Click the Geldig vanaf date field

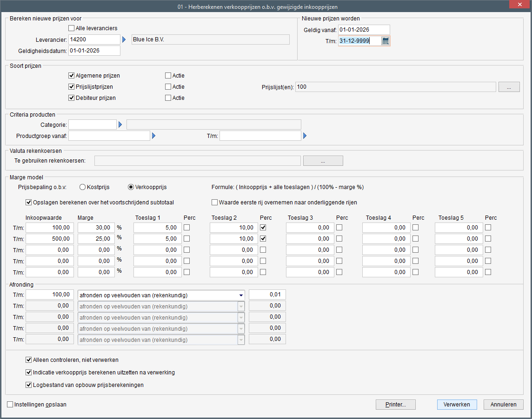coord(364,30)
